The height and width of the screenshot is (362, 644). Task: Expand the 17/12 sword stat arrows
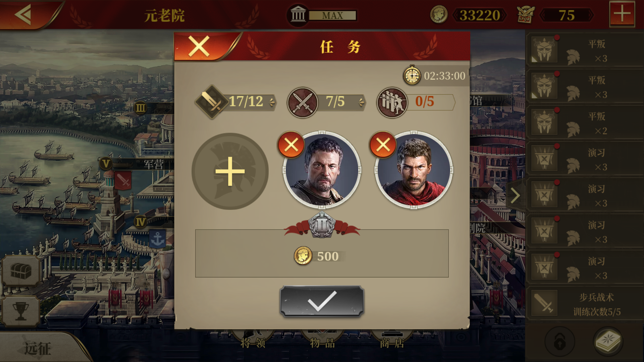click(x=272, y=102)
